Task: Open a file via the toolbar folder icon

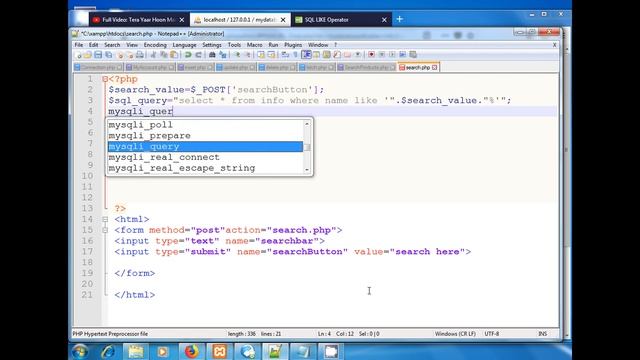Action: coord(88,54)
